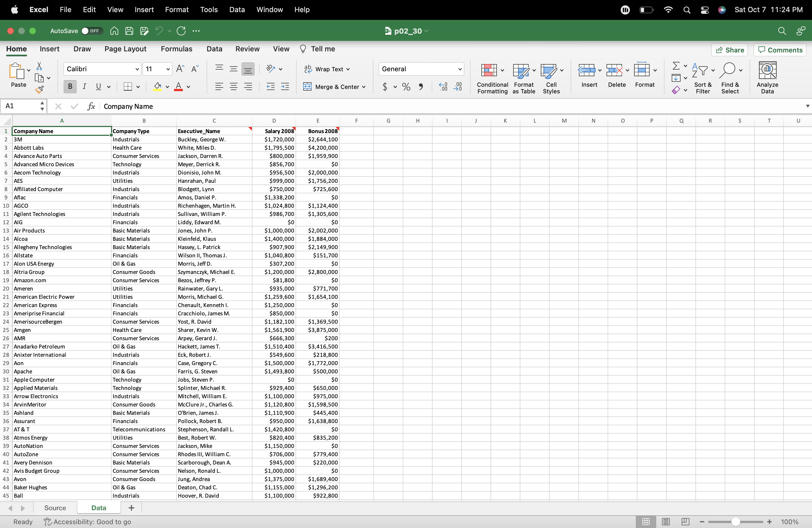The image size is (812, 528).
Task: Click the Share button
Action: pos(730,50)
